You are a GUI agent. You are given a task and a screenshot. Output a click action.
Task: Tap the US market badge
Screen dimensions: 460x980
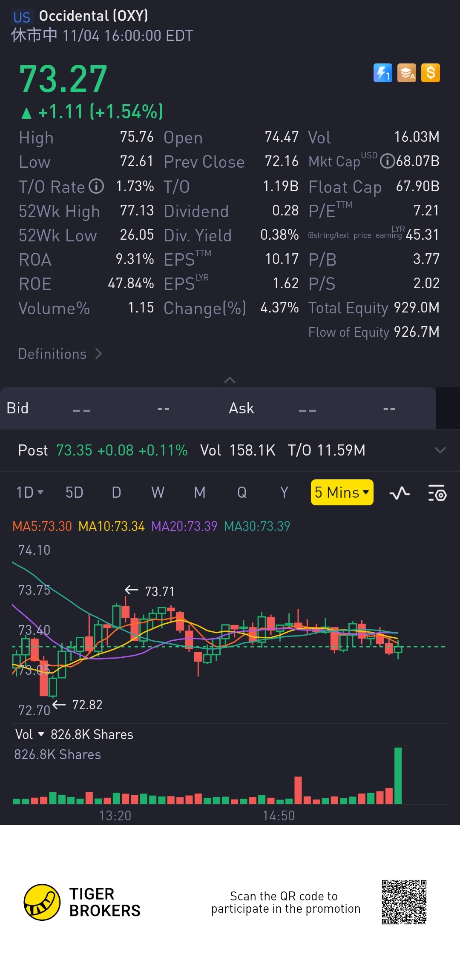(x=21, y=17)
